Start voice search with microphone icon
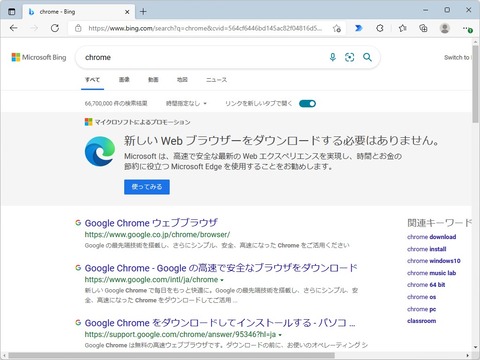Viewport: 480px width, 360px height. 332,57
